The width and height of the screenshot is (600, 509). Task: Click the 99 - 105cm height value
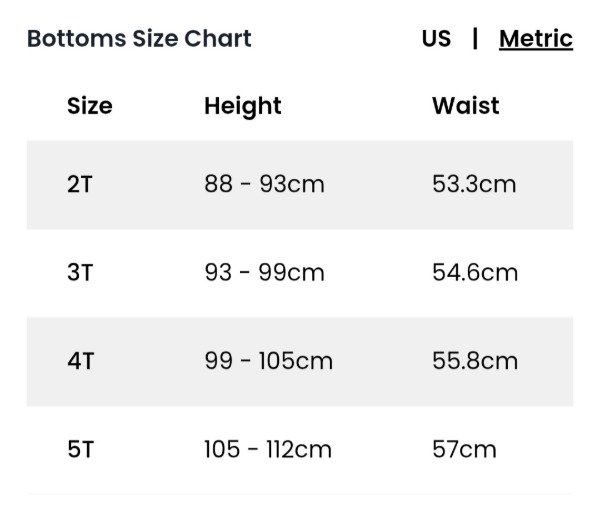point(268,361)
